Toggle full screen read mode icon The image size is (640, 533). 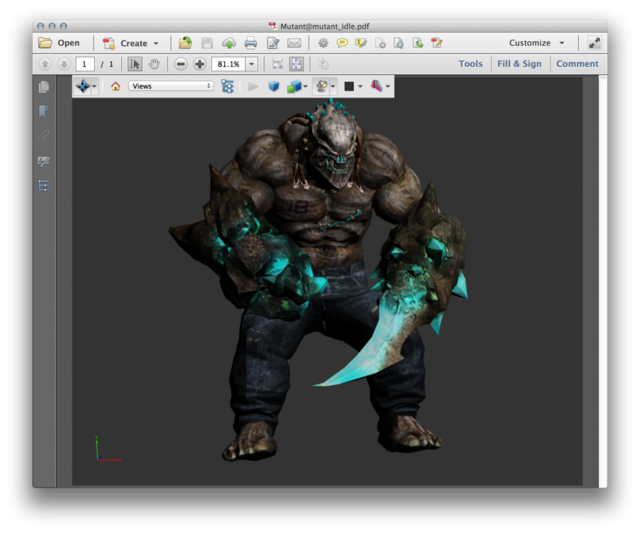coord(594,43)
